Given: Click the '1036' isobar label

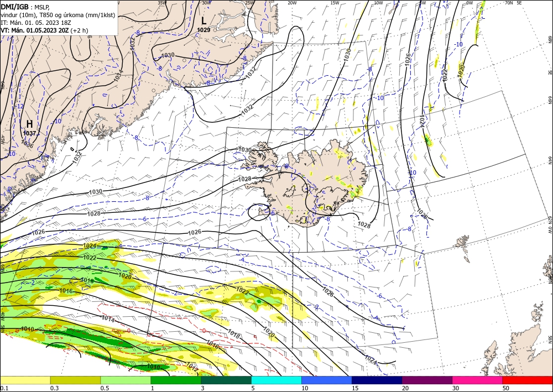Looking at the screenshot, I should click(x=27, y=143).
